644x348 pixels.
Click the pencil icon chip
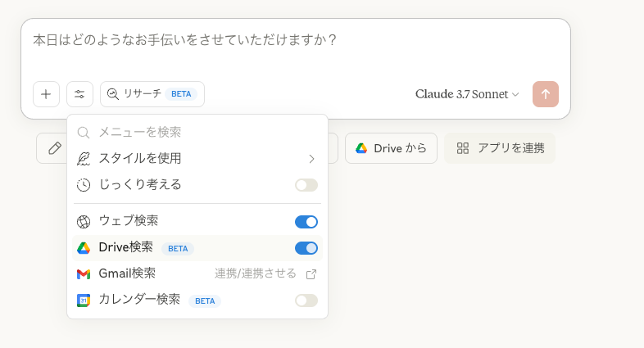(55, 148)
